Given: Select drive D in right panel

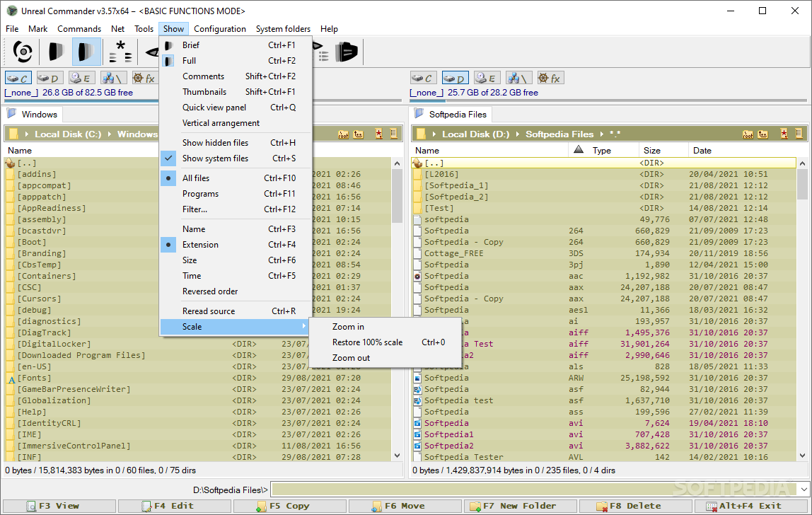Looking at the screenshot, I should [456, 78].
